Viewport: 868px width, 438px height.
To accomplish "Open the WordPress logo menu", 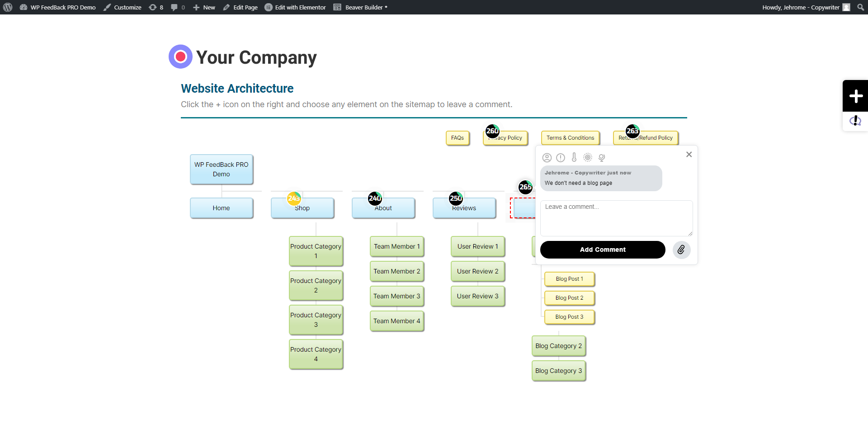I will [8, 7].
